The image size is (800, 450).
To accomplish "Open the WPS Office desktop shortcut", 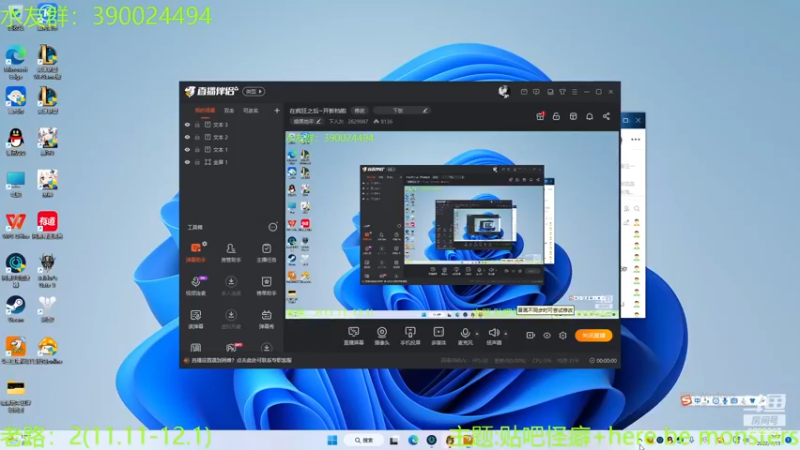I will tap(15, 226).
